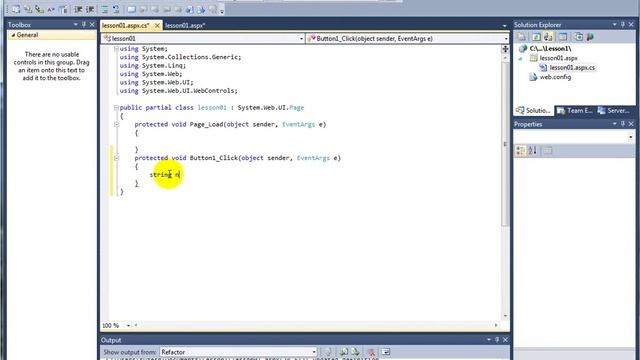Image resolution: width=640 pixels, height=360 pixels.
Task: Click the editor vertical scrollbar thumb
Action: (x=505, y=143)
